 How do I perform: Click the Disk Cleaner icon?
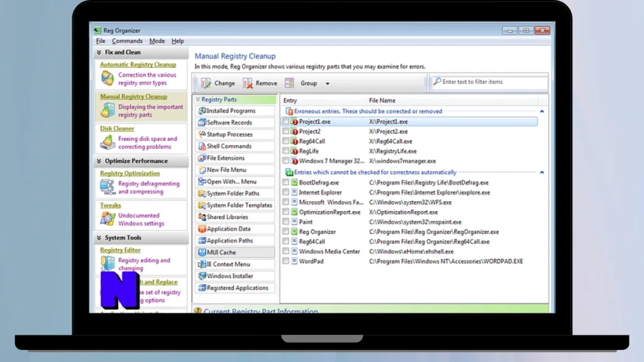point(108,142)
